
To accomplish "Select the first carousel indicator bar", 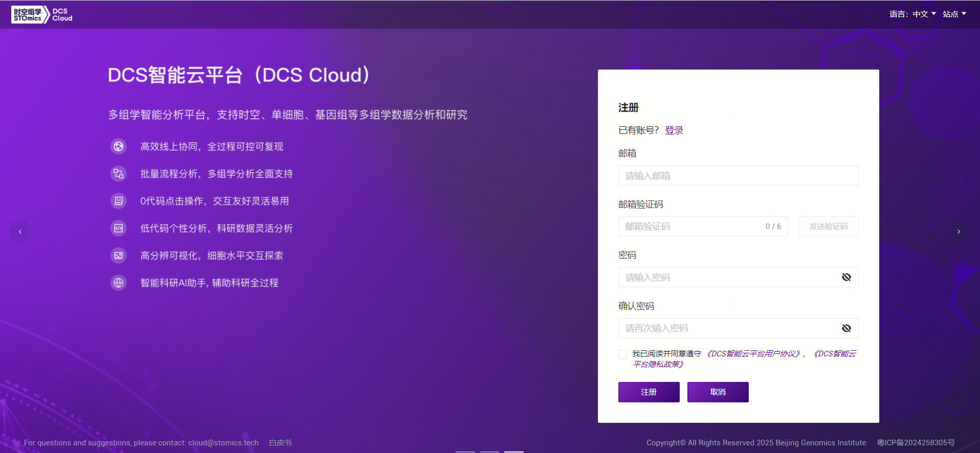I will coord(465,451).
